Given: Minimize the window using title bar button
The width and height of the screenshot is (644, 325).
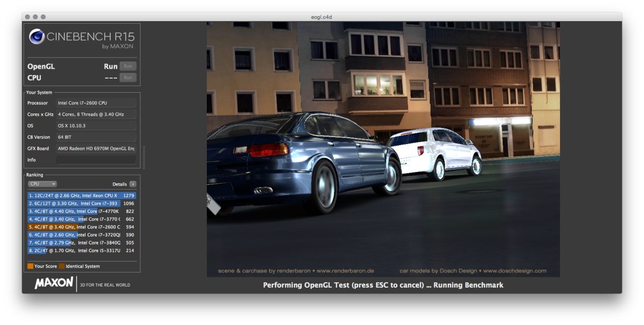Looking at the screenshot, I should 36,17.
